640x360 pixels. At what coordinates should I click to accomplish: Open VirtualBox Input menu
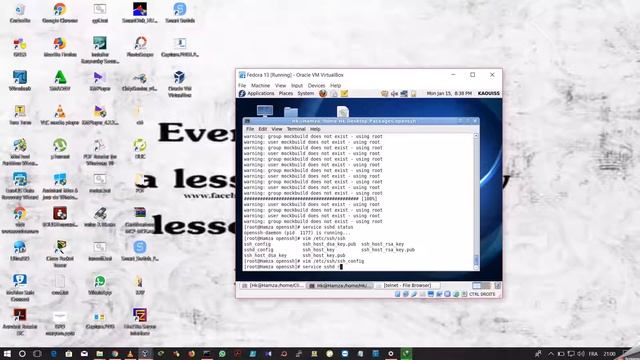pos(297,86)
